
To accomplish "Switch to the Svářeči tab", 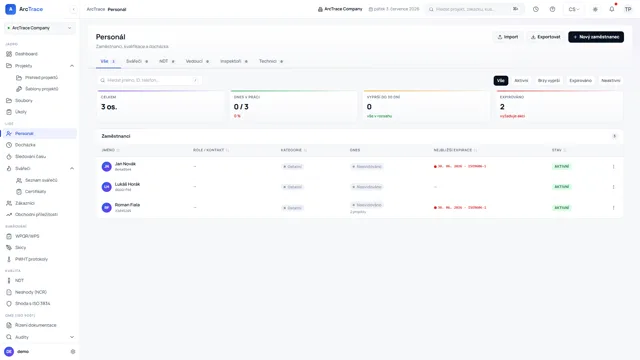I will [137, 61].
